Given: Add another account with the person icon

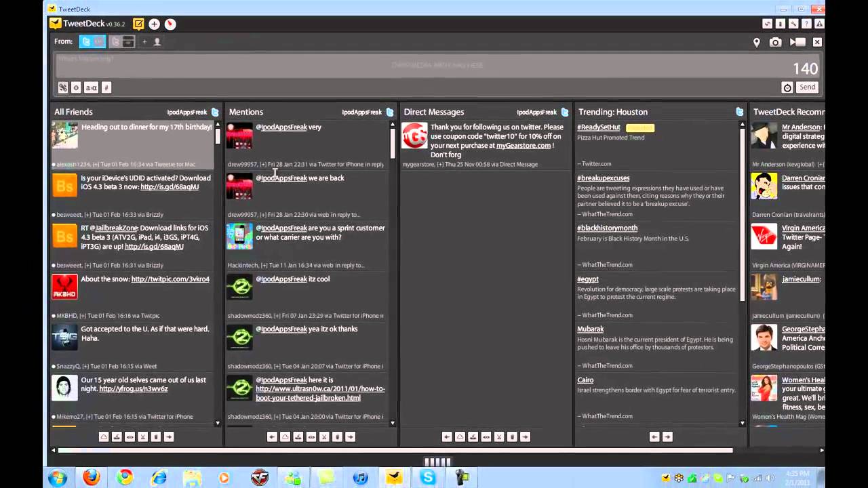Looking at the screenshot, I should click(157, 41).
